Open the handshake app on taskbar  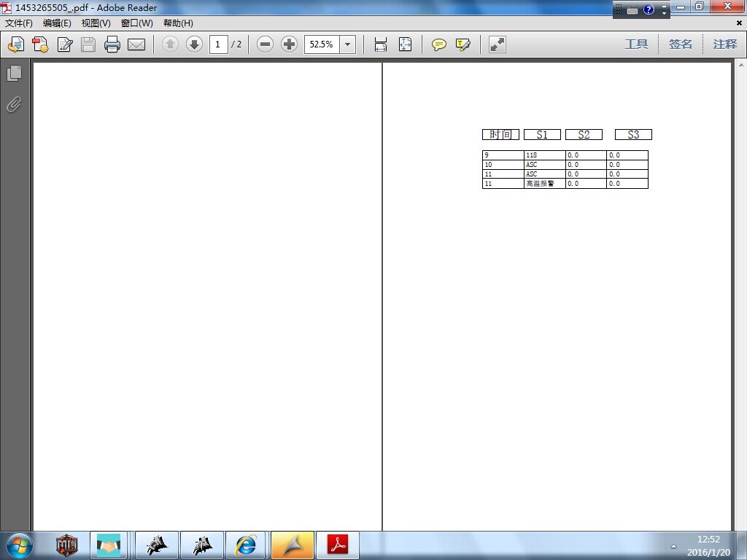coord(109,545)
